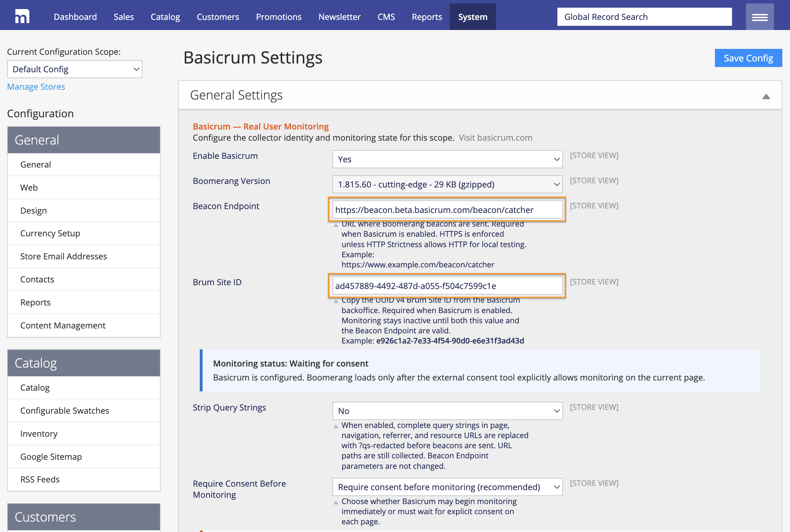Select Design in configuration sidebar

tap(84, 210)
